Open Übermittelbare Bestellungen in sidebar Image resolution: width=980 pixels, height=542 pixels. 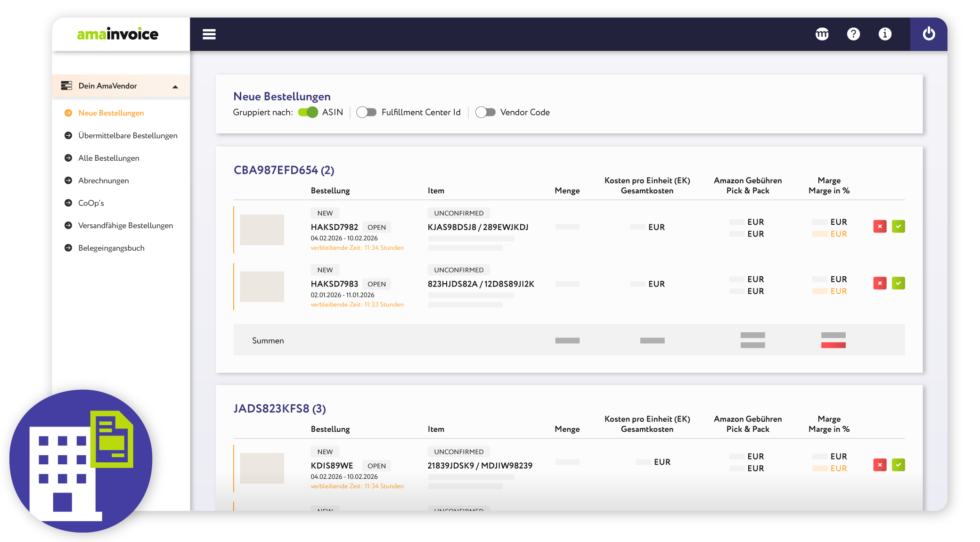(x=128, y=136)
